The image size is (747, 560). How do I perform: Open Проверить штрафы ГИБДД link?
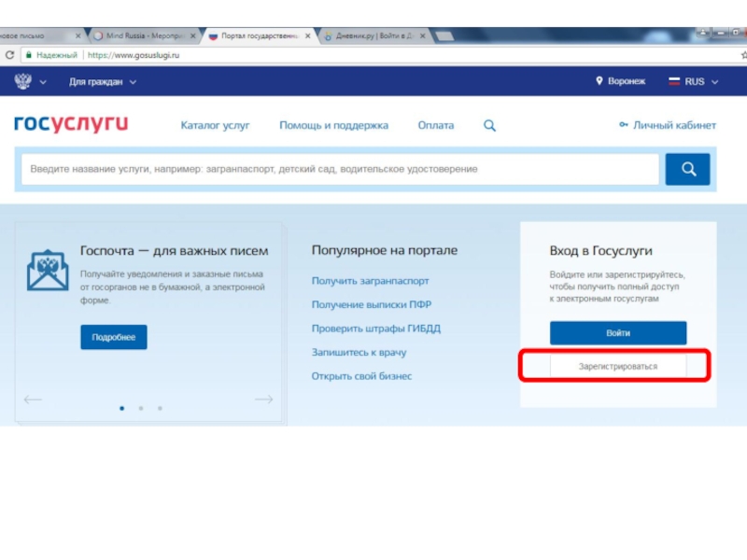coord(376,329)
